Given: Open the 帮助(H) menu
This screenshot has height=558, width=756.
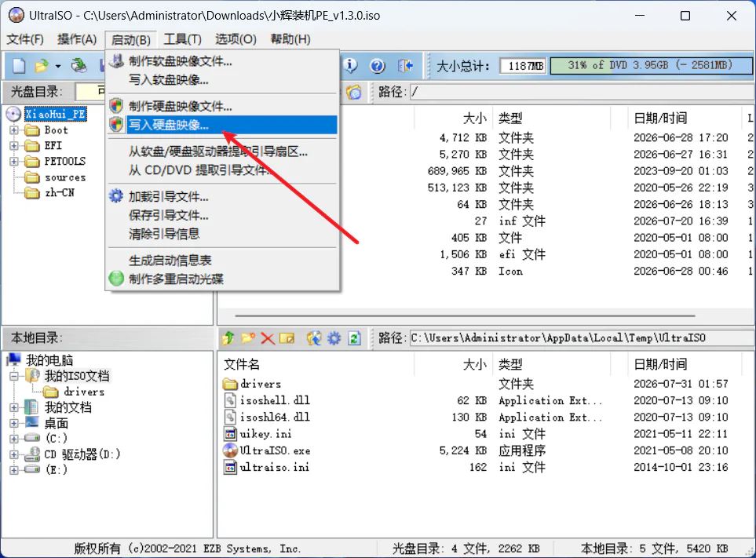Looking at the screenshot, I should click(x=290, y=39).
